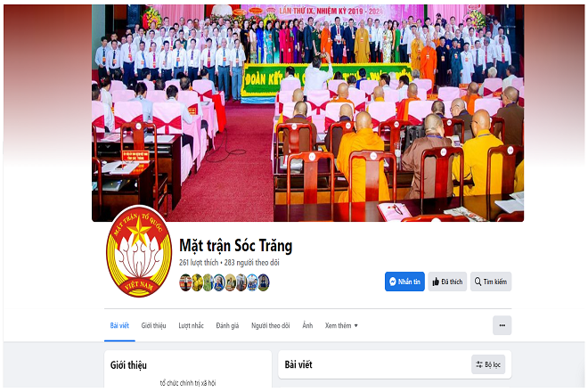Image resolution: width=588 pixels, height=392 pixels.
Task: Toggle the Đã thích liked button
Action: point(447,282)
